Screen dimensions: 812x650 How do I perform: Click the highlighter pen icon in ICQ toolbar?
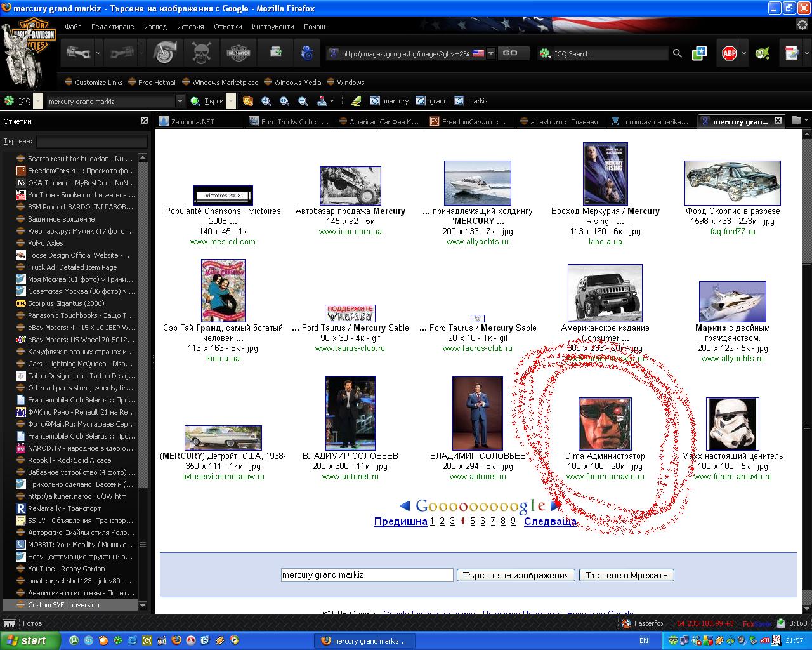tap(356, 101)
